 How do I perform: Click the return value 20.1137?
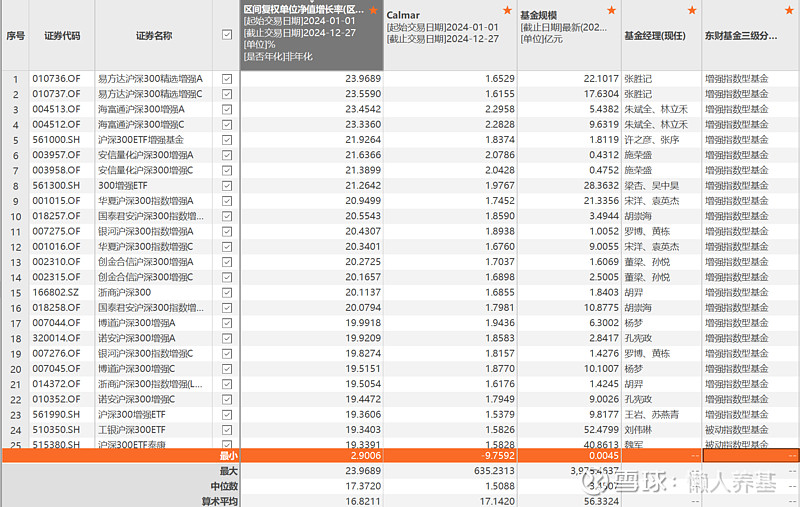pyautogui.click(x=363, y=292)
